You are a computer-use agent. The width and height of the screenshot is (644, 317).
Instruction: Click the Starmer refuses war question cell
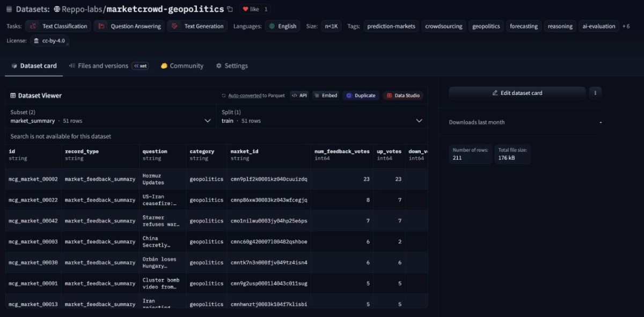(163, 221)
